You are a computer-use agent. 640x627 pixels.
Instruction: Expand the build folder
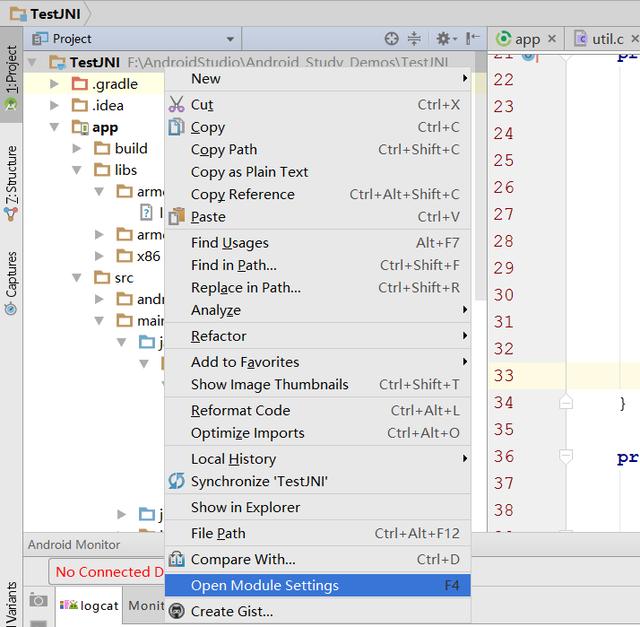click(x=76, y=148)
